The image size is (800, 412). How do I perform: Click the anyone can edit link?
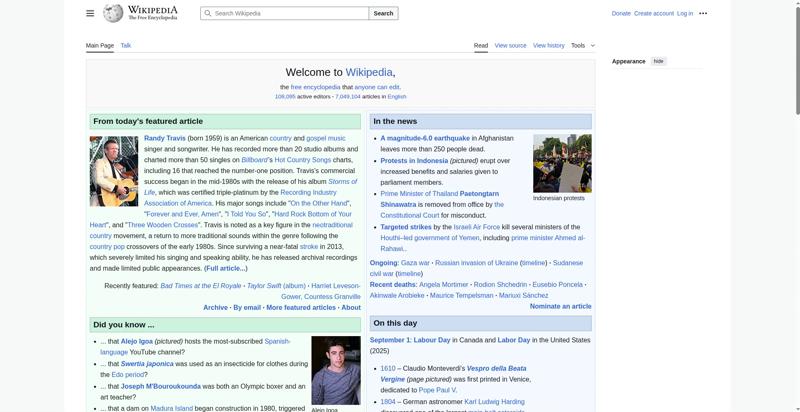point(377,87)
